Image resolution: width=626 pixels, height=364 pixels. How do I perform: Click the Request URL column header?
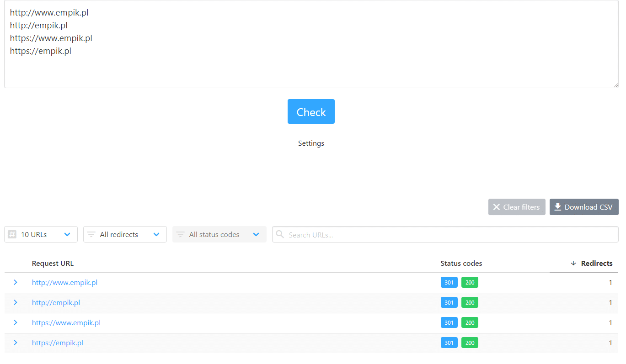53,264
